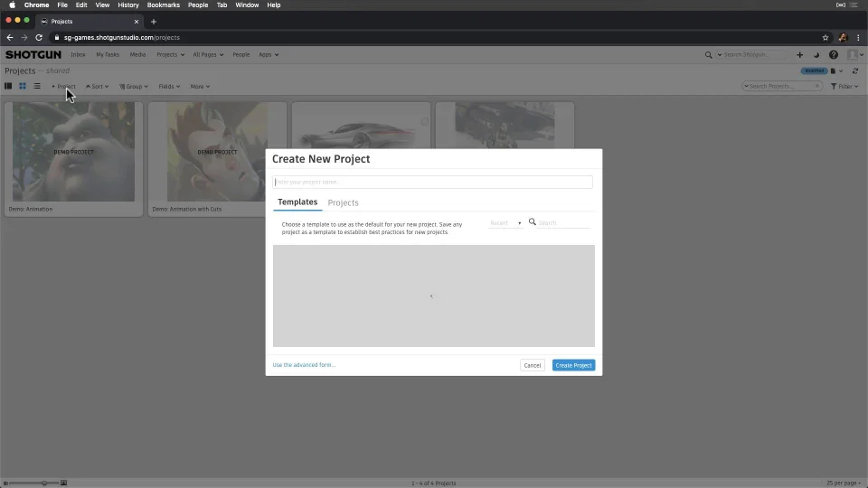Open the 25 per page dropdown
This screenshot has height=488, width=868.
[x=843, y=483]
